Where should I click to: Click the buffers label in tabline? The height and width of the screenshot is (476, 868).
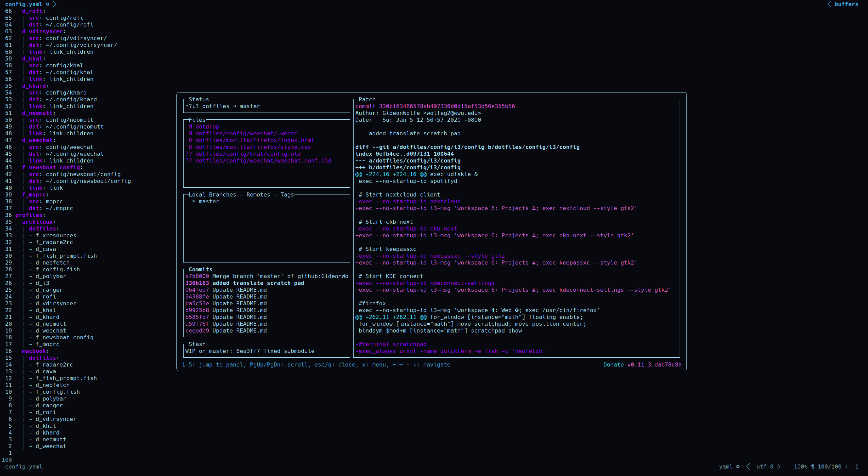[846, 4]
